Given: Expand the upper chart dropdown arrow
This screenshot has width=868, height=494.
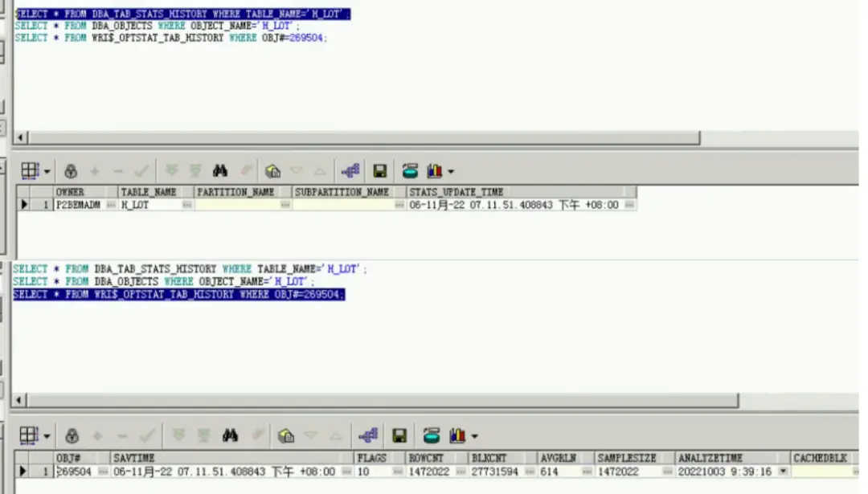Looking at the screenshot, I should 451,172.
